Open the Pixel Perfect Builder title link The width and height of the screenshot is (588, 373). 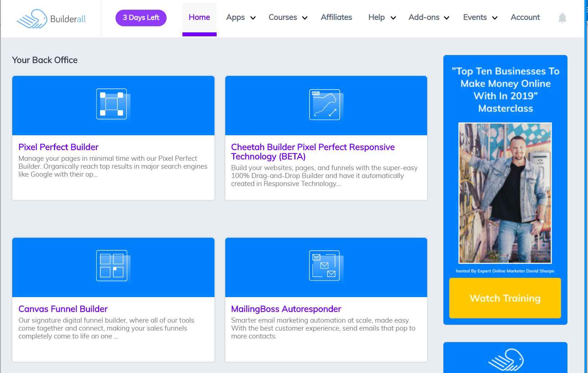[58, 147]
